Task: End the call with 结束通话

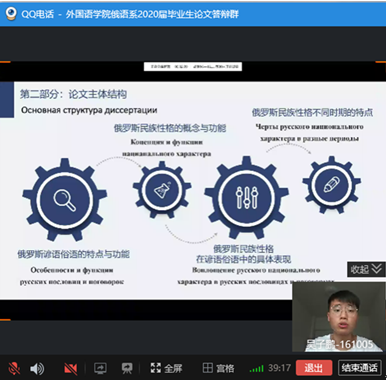Action: coord(359,368)
